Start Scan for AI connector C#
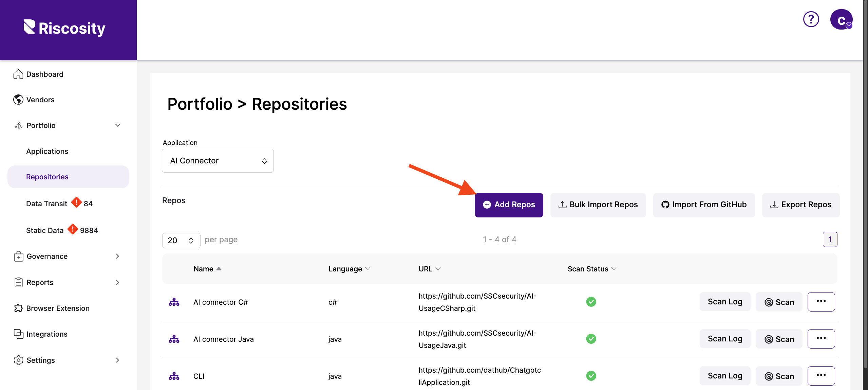868x390 pixels. click(x=779, y=302)
